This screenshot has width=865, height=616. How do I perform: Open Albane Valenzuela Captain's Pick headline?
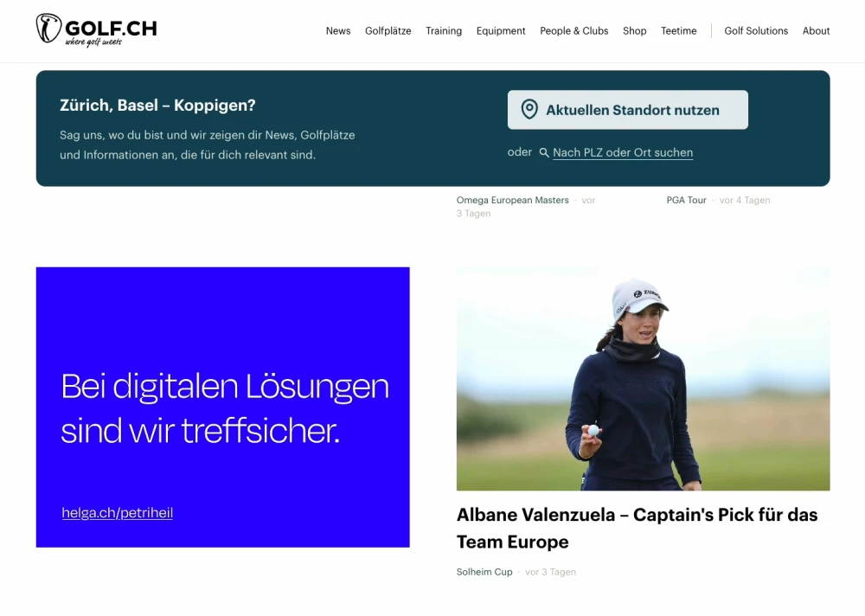pos(638,529)
